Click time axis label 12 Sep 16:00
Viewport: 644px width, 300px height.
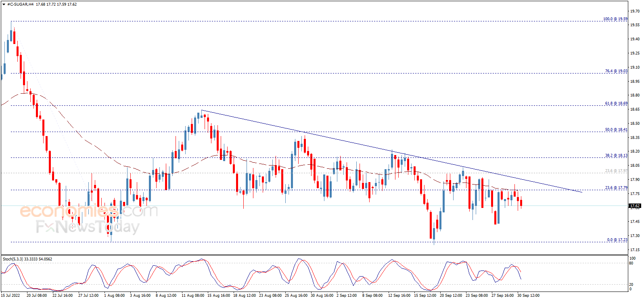tap(399, 296)
